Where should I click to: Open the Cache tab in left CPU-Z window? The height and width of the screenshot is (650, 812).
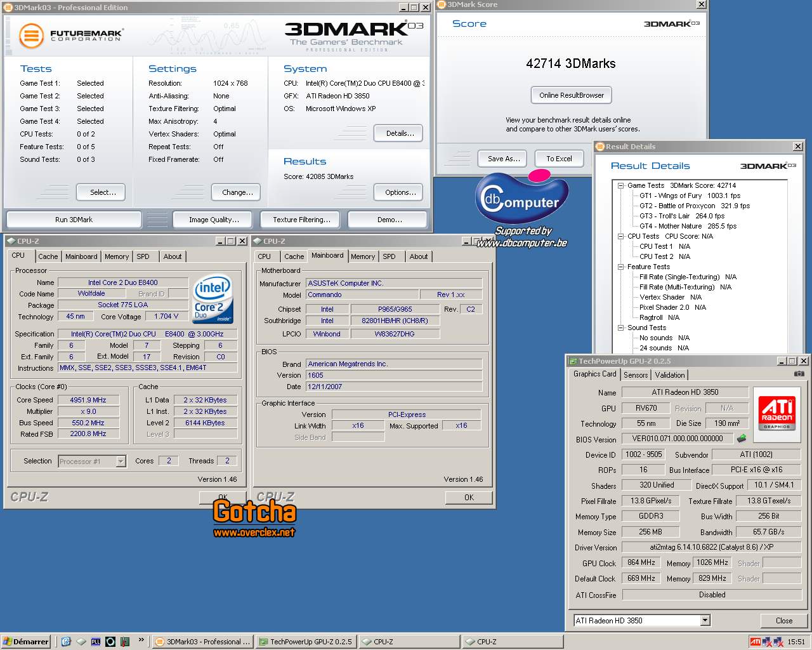[48, 256]
